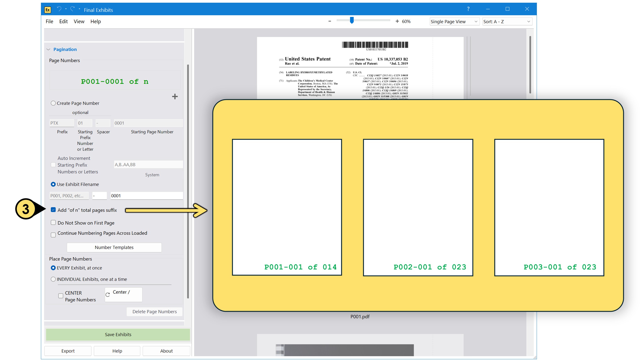Open the Help question mark icon
This screenshot has width=644, height=362.
coord(468,9)
